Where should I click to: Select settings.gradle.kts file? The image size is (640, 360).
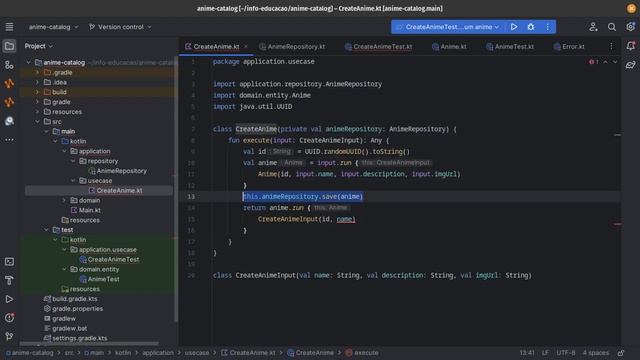(x=80, y=338)
